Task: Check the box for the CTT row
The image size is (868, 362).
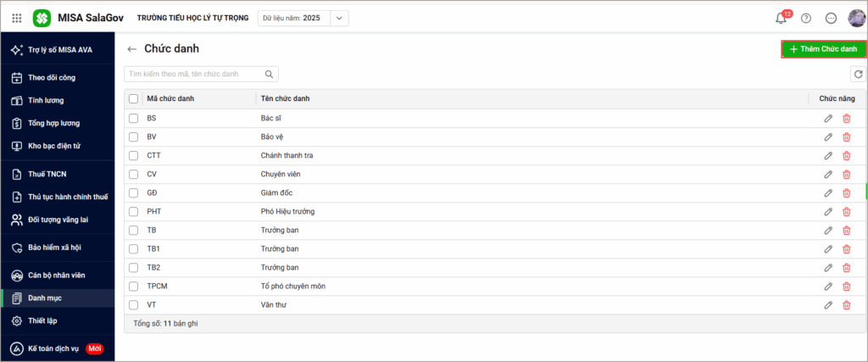Action: click(133, 155)
